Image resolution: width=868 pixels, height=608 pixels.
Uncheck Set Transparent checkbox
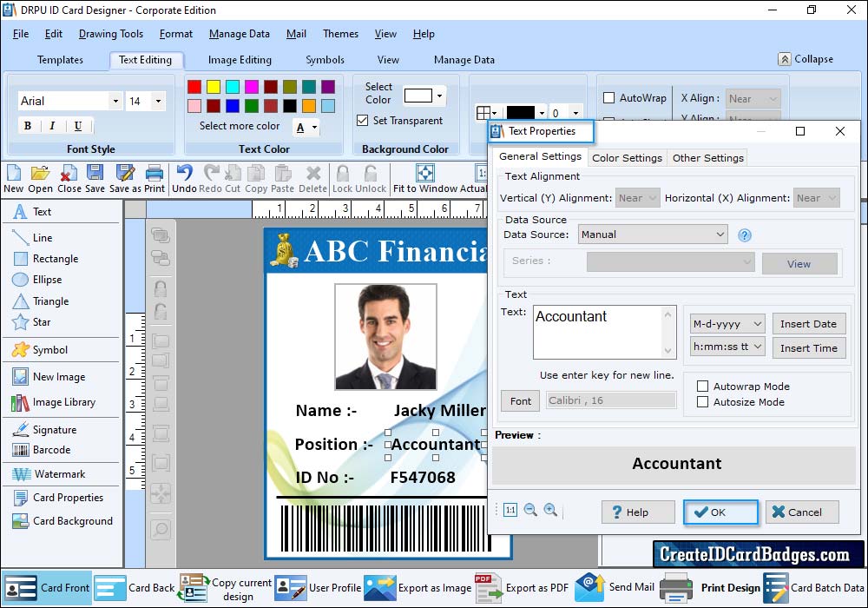point(363,120)
